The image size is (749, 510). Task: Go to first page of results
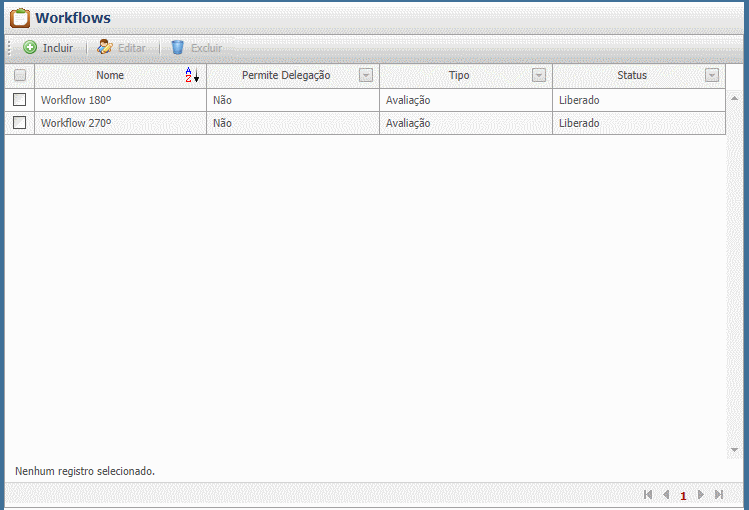pos(648,495)
